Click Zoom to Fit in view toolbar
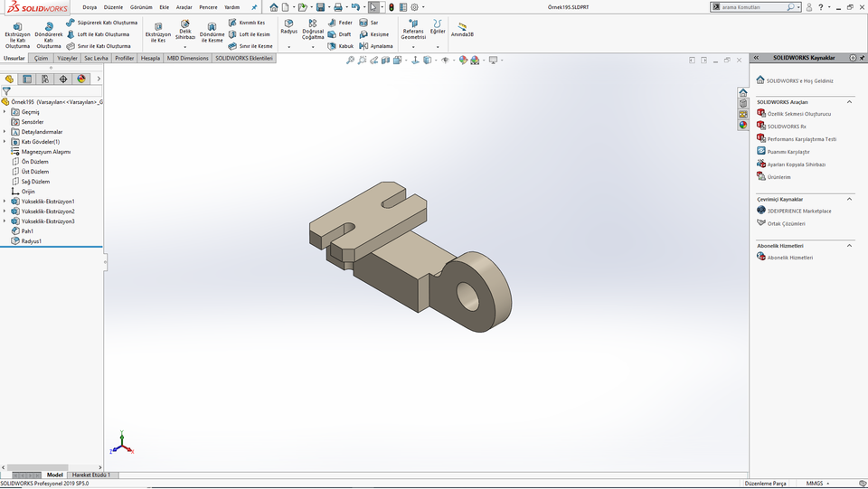Viewport: 868px width, 489px height. coord(351,61)
